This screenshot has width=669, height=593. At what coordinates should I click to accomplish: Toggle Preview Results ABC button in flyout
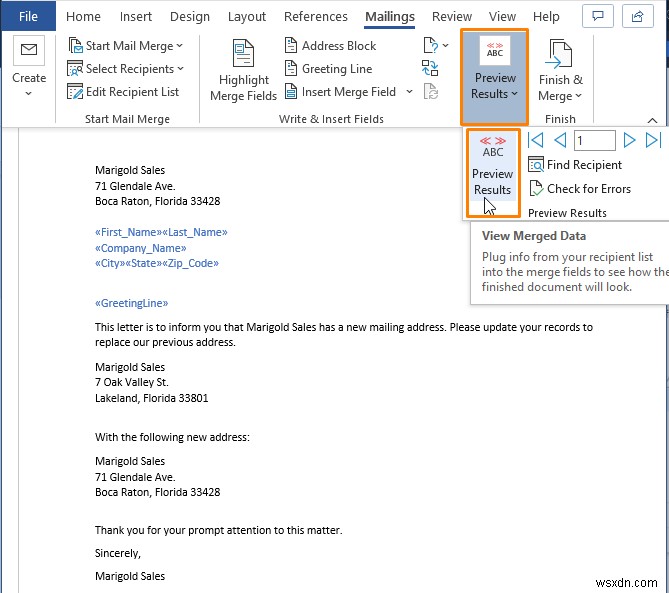[493, 166]
